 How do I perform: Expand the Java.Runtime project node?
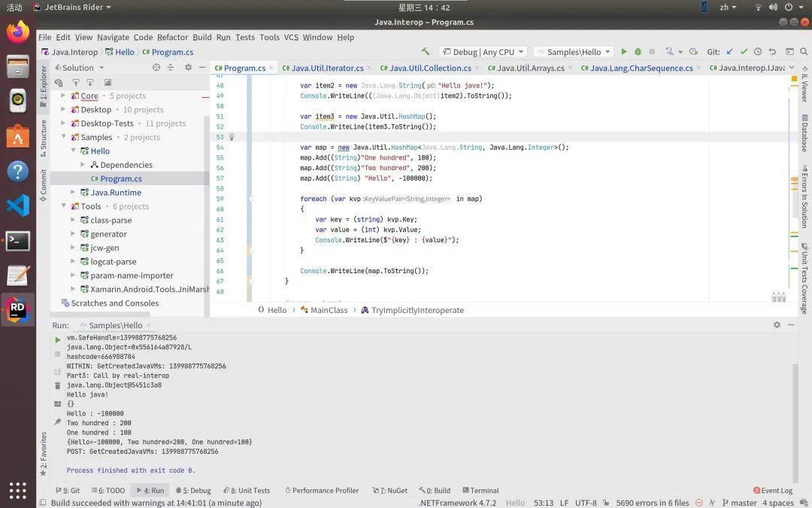pyautogui.click(x=73, y=193)
